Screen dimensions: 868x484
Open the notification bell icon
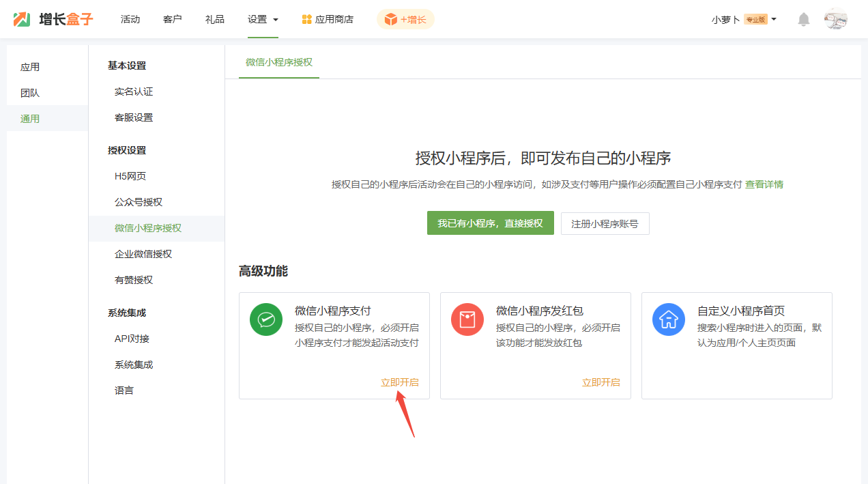804,20
